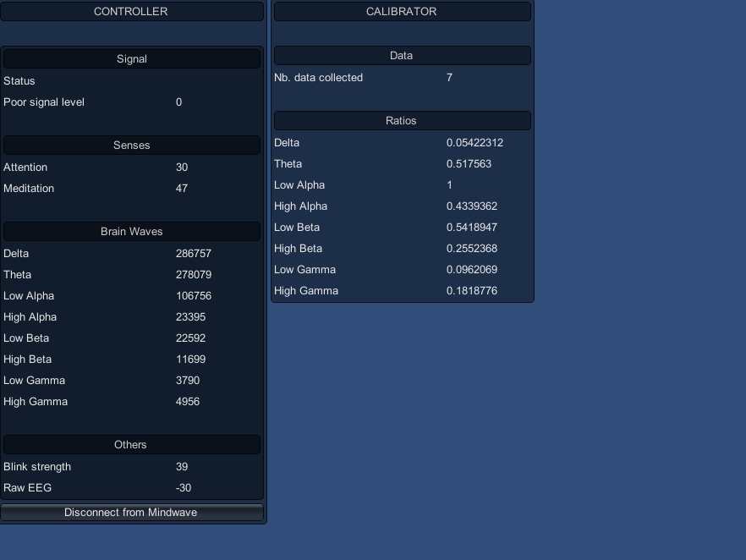Click the Disconnect from Mindwave button
This screenshot has width=746, height=560.
pos(132,513)
